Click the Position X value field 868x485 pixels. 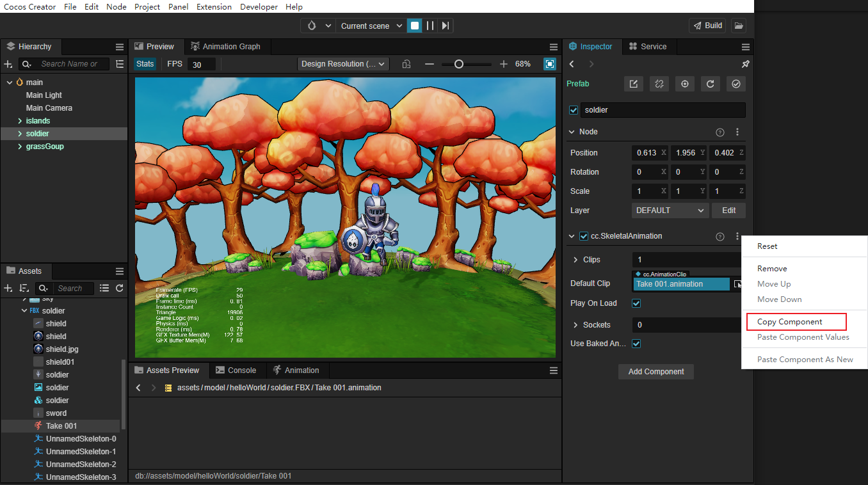650,153
